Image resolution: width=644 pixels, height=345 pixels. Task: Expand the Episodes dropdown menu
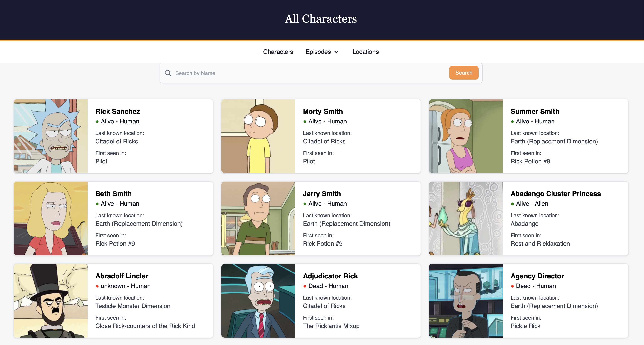322,52
